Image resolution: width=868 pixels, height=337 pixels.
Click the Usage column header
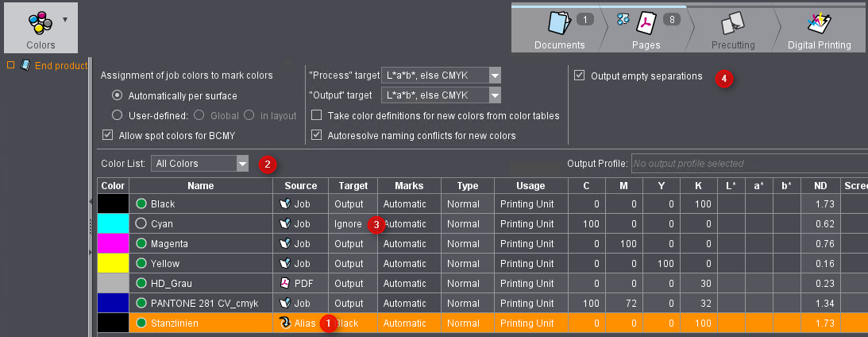point(530,185)
